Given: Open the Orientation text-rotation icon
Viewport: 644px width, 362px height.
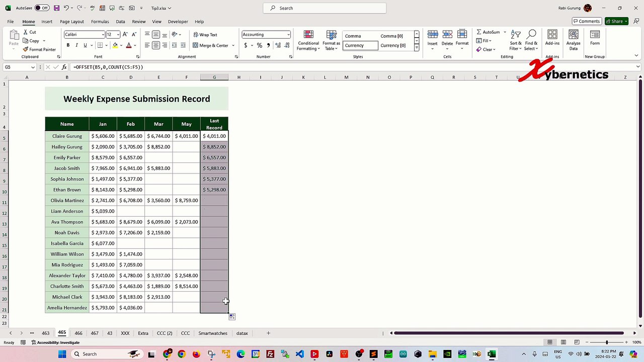Looking at the screenshot, I should pos(175,35).
